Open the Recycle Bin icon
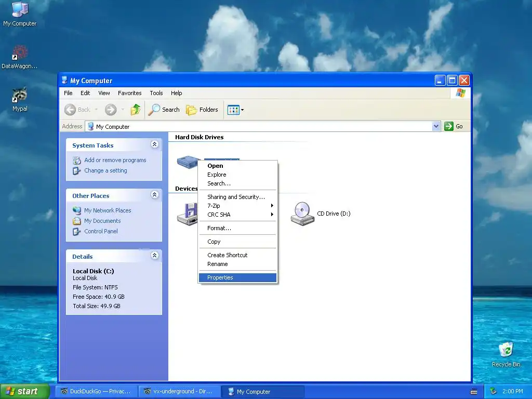The image size is (532, 399). [x=506, y=354]
